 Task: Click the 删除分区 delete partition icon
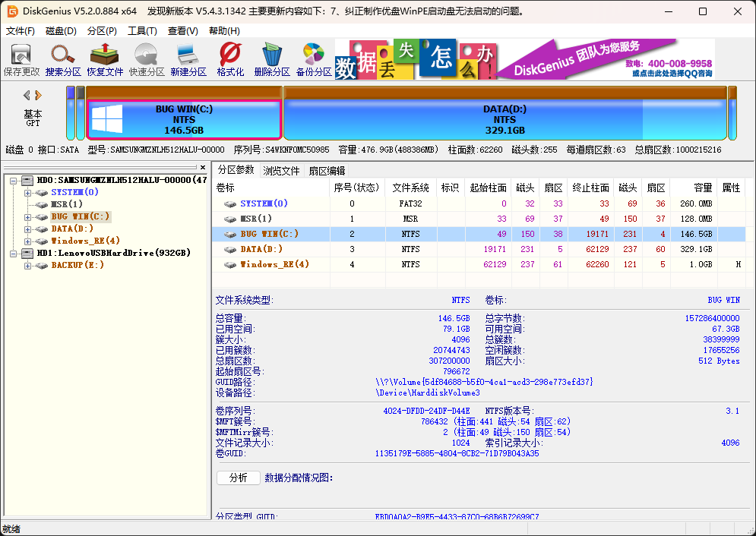click(x=272, y=60)
